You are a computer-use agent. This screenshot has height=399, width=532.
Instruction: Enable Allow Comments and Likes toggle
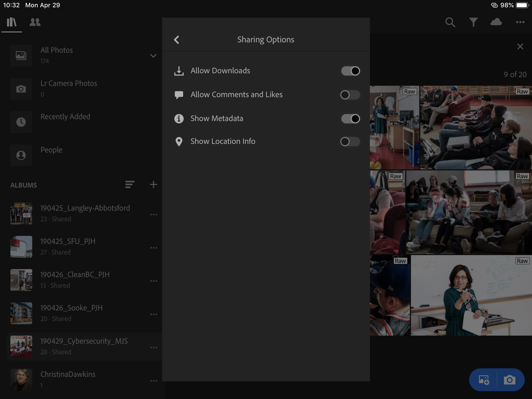point(350,95)
